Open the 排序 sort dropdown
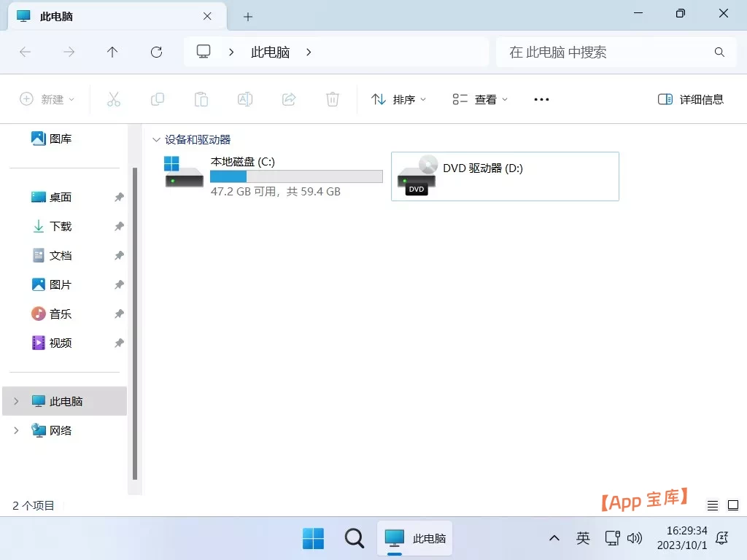Screen dimensions: 747x560 coord(398,99)
